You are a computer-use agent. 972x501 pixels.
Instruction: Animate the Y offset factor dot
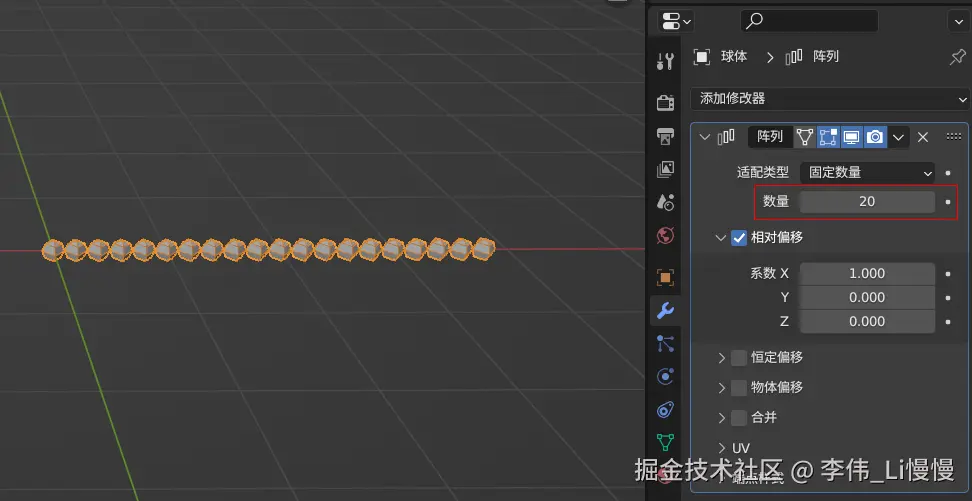(948, 298)
